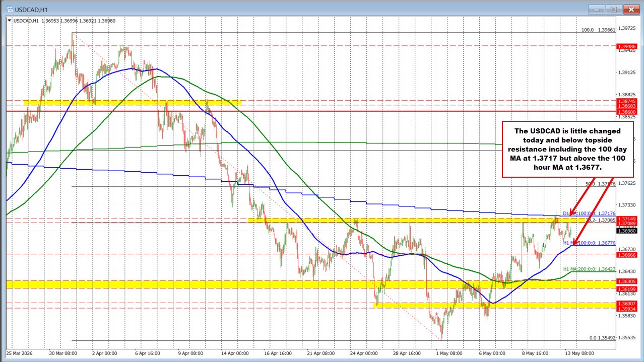Image resolution: width=644 pixels, height=362 pixels.
Task: Click the 1.39125 value on price scale
Action: 626,72
